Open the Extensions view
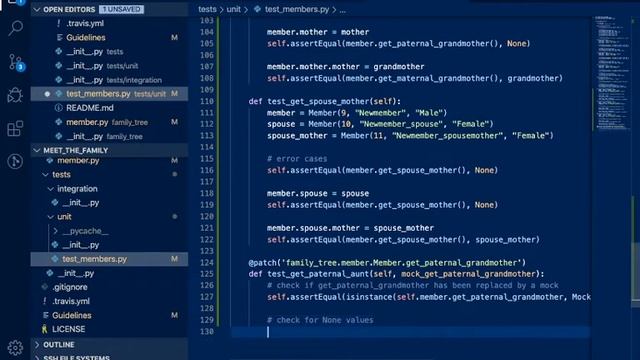The width and height of the screenshot is (640, 360). coord(15,129)
